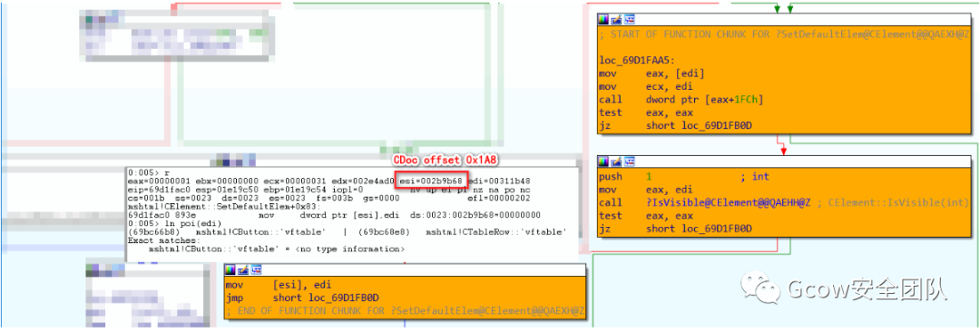The width and height of the screenshot is (980, 333).
Task: Open color palette on mov [esi], edi block
Action: (230, 269)
